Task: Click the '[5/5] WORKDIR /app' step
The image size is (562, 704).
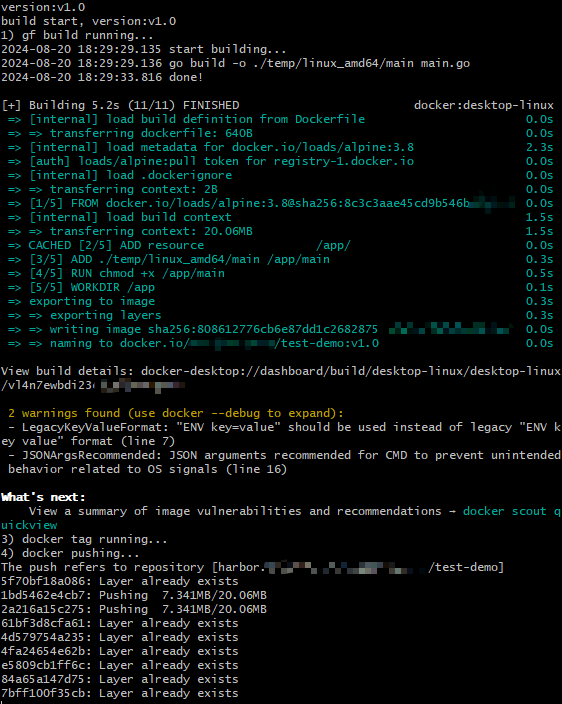Action: [92, 287]
